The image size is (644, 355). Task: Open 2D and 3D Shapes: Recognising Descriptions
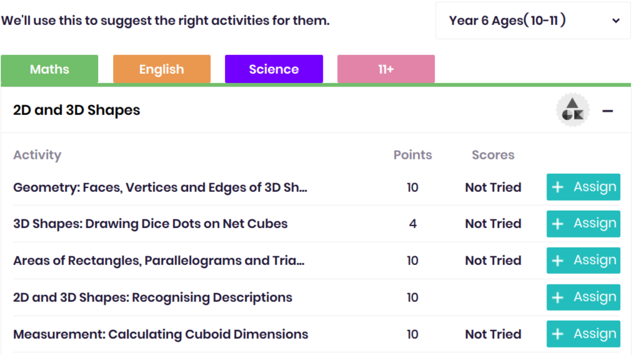(153, 297)
